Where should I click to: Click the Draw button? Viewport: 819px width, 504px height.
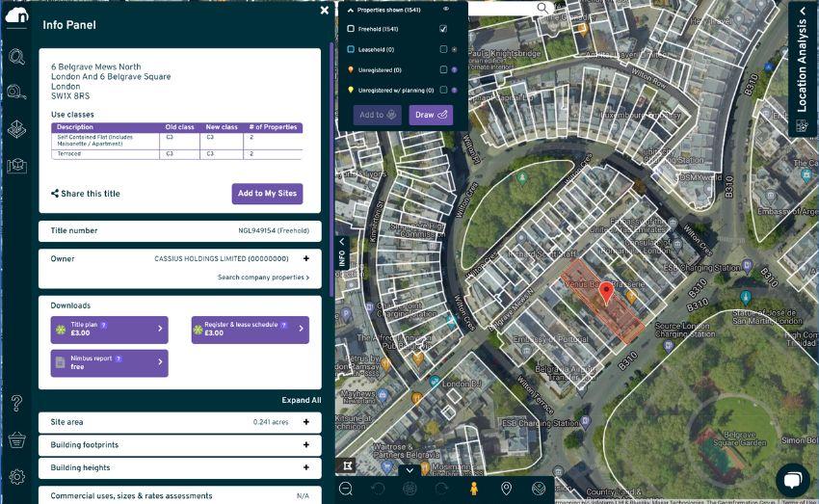pyautogui.click(x=431, y=115)
